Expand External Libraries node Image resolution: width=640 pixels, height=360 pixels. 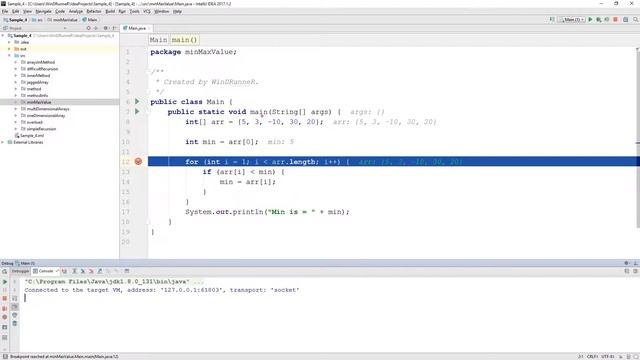3,142
